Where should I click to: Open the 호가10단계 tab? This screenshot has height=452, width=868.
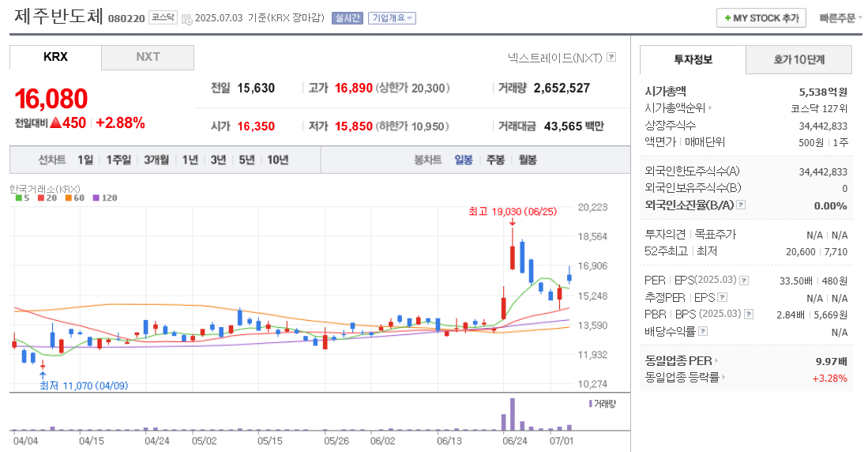(x=798, y=60)
